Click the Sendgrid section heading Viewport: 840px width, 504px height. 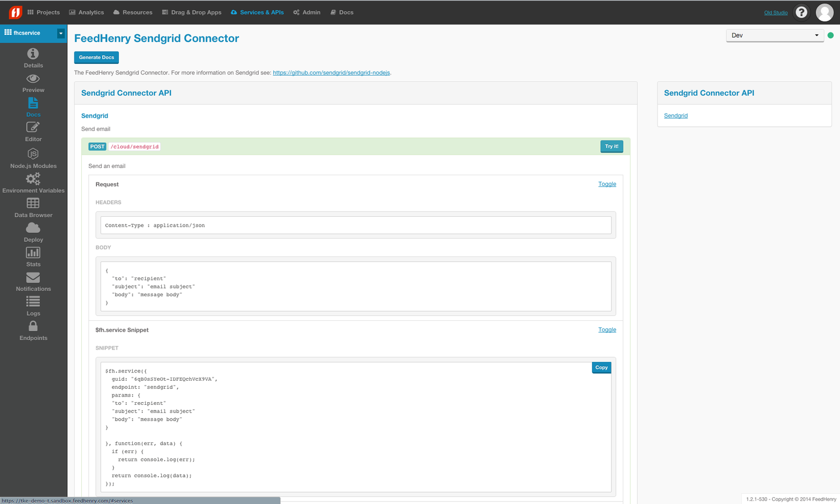(x=95, y=116)
